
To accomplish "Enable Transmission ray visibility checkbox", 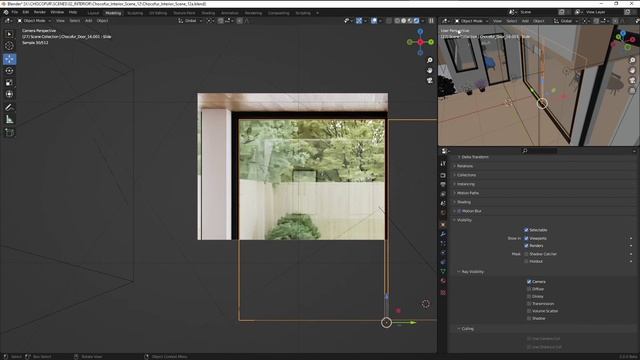I will [529, 304].
